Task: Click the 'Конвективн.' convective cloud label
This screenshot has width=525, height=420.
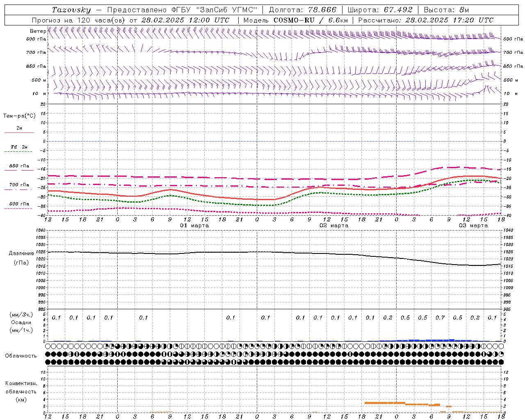Action: [21, 383]
